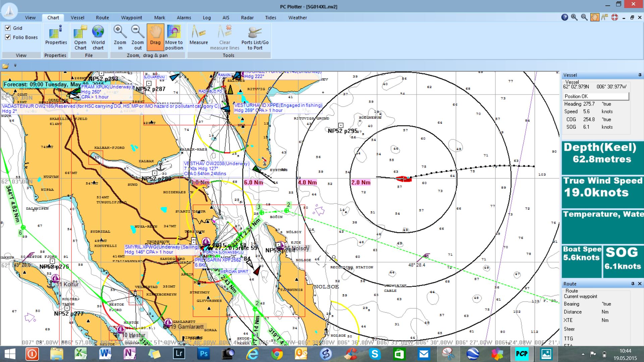Open Ports List/Go to Port

[x=255, y=37]
